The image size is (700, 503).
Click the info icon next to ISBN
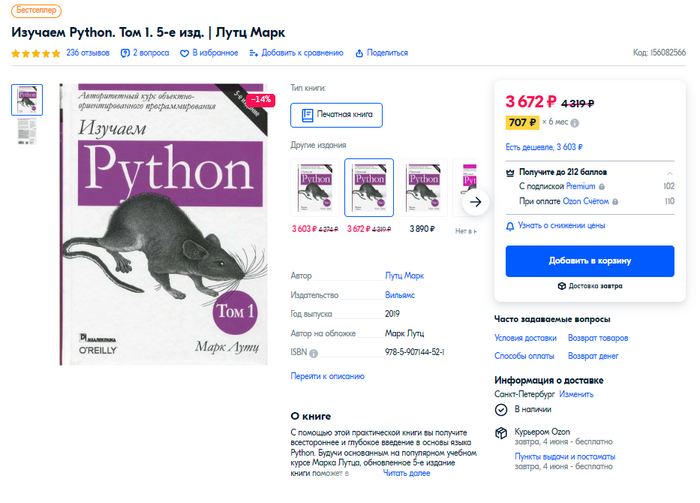(x=314, y=353)
